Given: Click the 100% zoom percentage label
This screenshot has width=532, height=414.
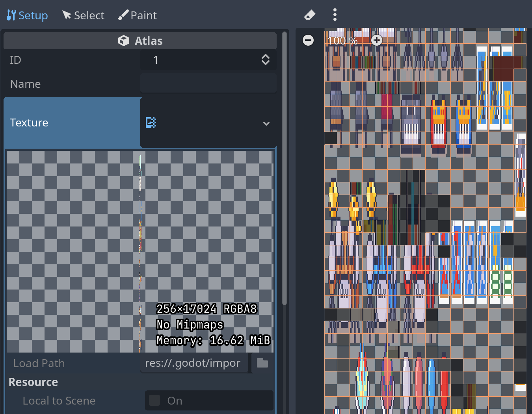Looking at the screenshot, I should click(341, 40).
